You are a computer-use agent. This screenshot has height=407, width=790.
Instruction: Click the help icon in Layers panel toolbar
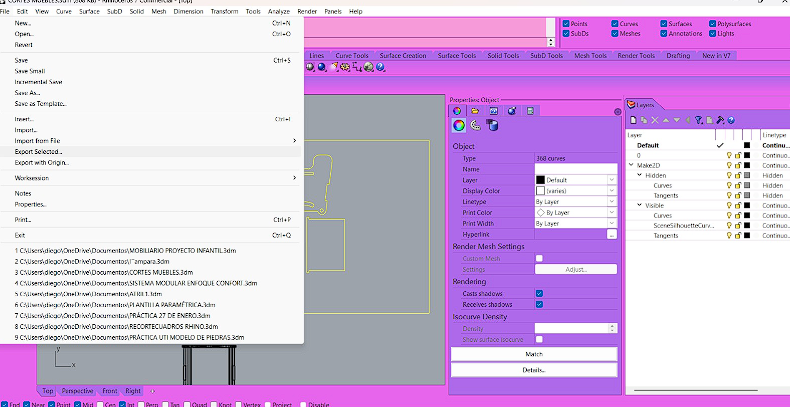click(x=731, y=120)
